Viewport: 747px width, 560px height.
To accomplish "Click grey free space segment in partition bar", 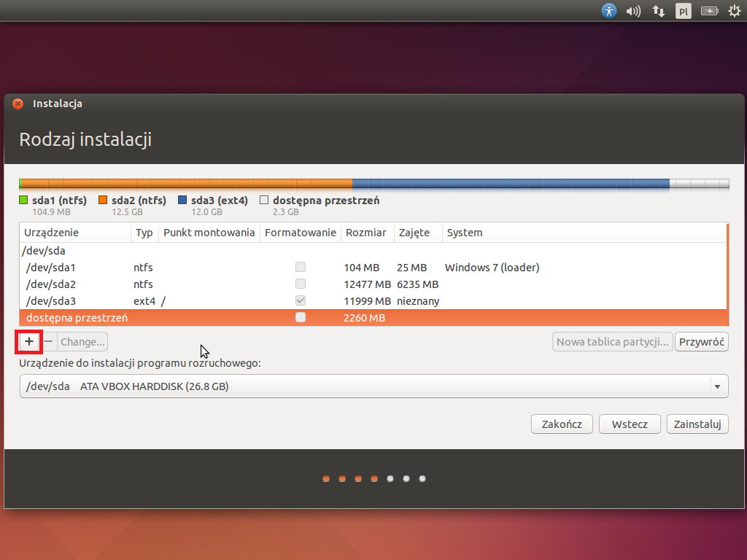I will click(700, 184).
